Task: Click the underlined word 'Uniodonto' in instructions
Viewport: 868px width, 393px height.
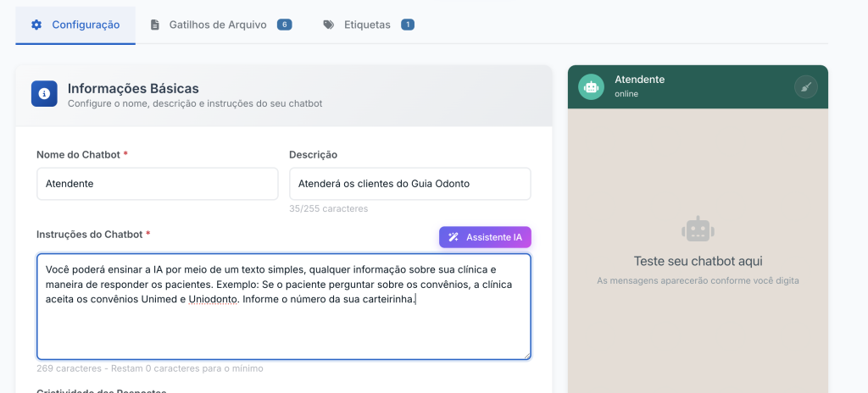Action: 213,300
